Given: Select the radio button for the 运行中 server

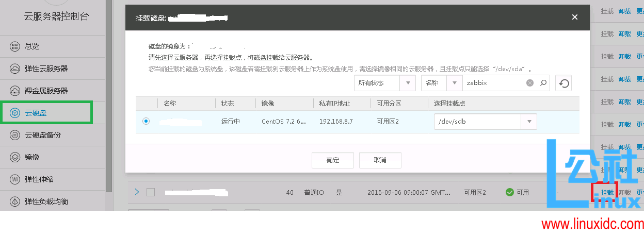Looking at the screenshot, I should pyautogui.click(x=146, y=122).
